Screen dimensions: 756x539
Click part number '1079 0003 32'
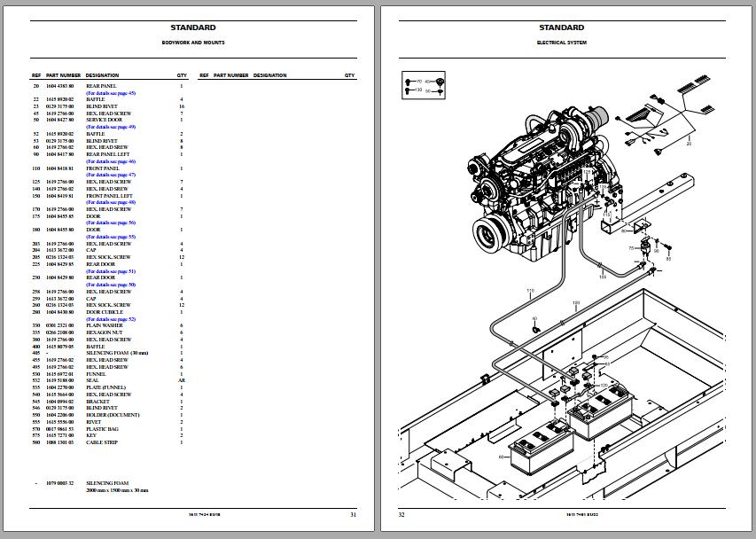coord(59,483)
